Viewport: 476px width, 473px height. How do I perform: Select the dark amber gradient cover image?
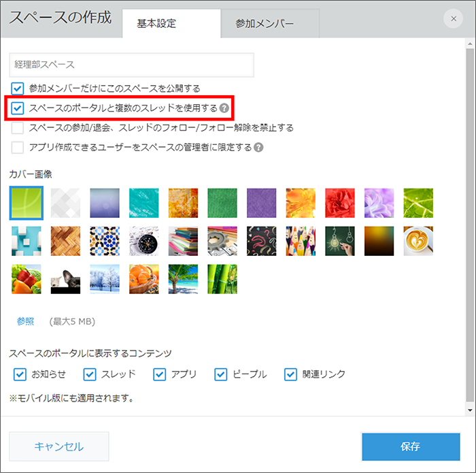click(x=379, y=241)
